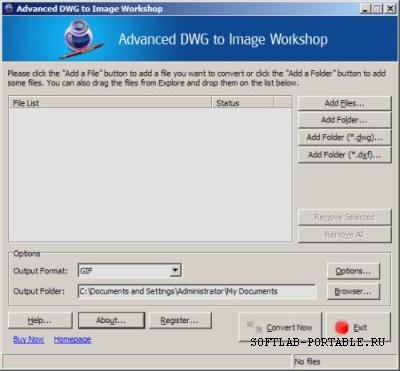
Task: Follow the Buy Now link
Action: [x=29, y=340]
